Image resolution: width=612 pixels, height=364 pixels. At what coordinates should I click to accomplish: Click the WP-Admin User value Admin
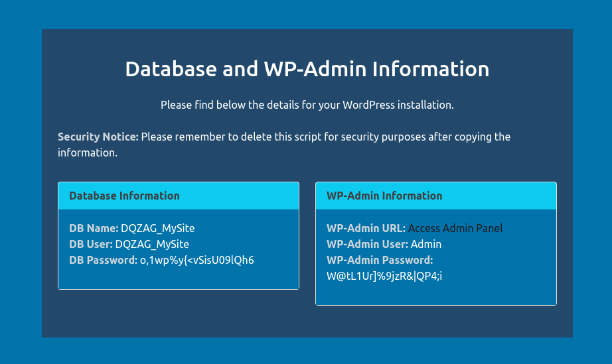(x=426, y=244)
